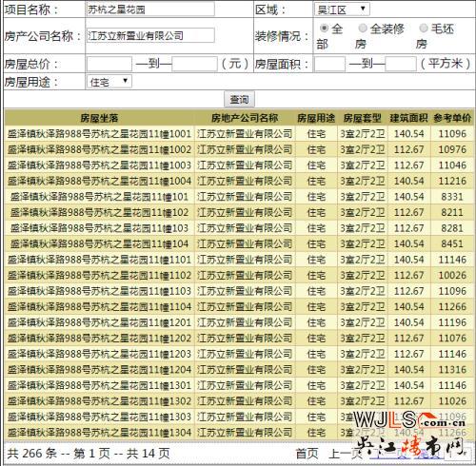The image size is (476, 466).
Task: Click the minimum 房屋总价 input field
Action: [109, 64]
